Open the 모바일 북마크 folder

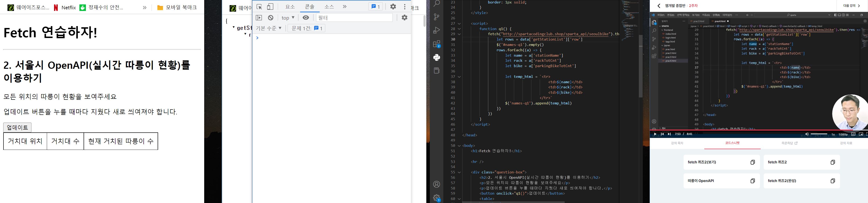coord(177,7)
